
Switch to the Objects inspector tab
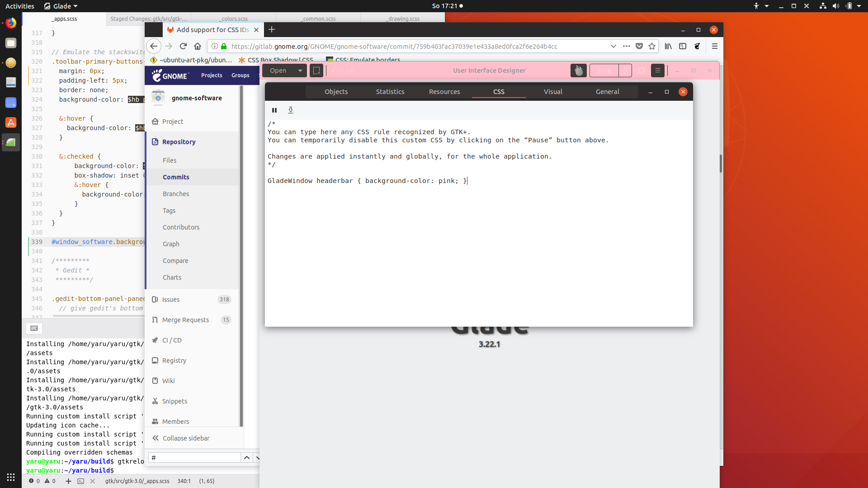point(336,92)
